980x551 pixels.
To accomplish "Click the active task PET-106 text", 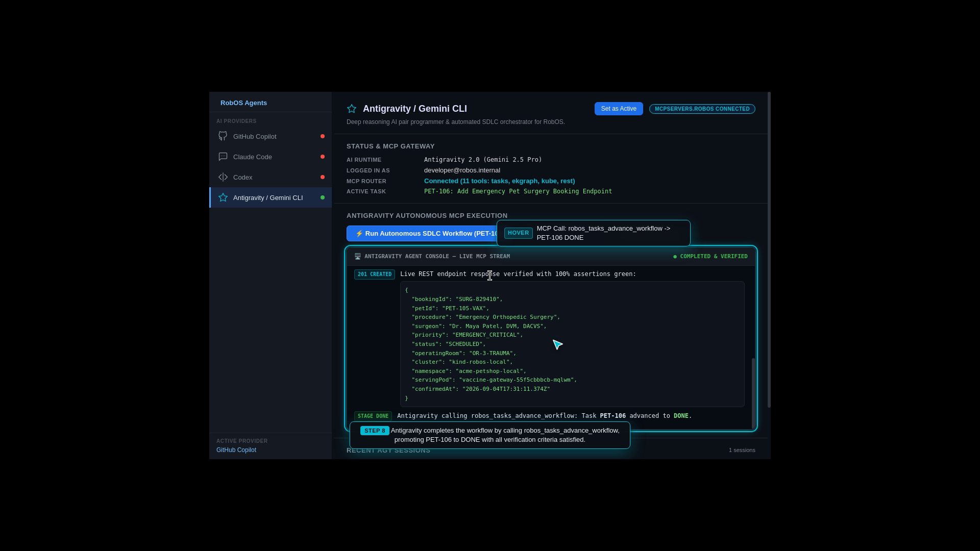I will click(518, 191).
